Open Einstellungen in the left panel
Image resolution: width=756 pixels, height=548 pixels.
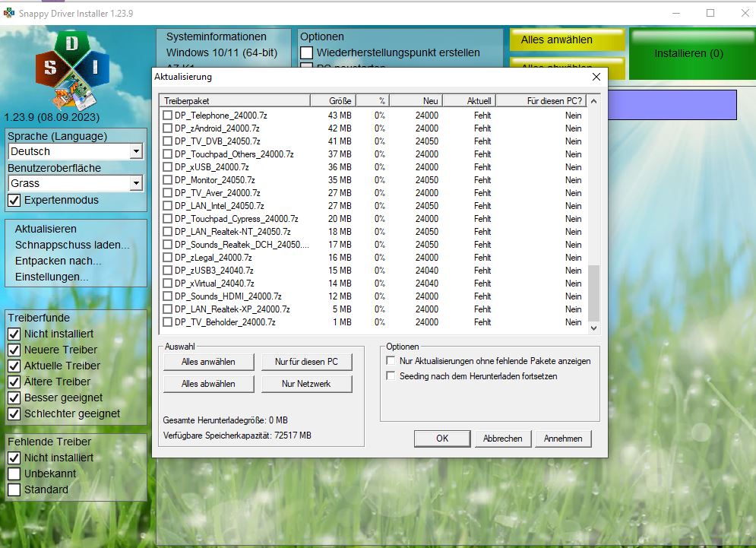[x=52, y=277]
